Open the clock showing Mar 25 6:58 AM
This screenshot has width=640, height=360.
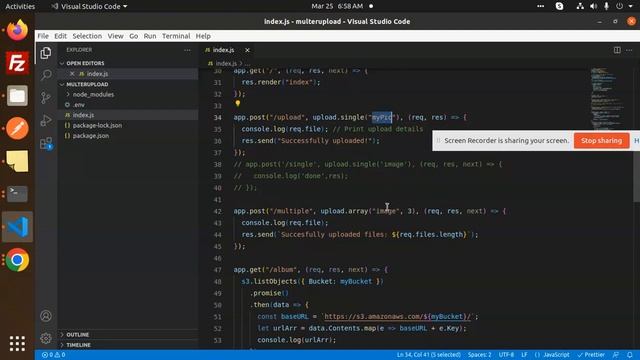point(337,6)
